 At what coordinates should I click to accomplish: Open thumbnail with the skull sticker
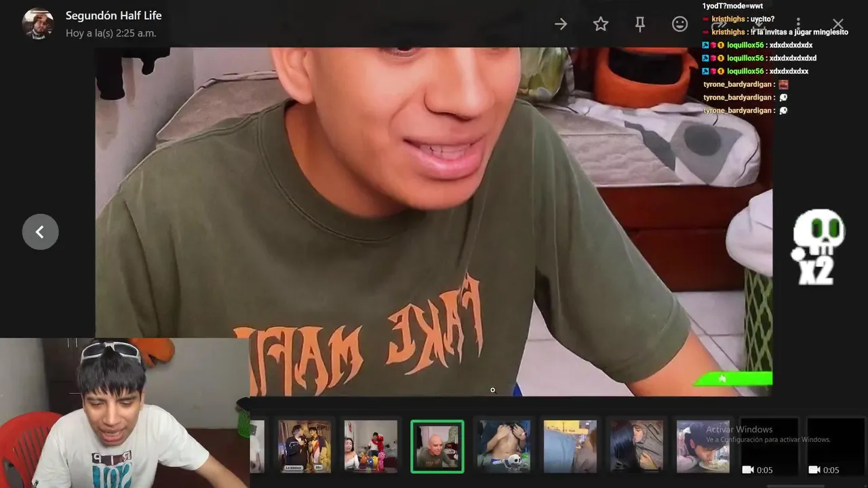click(504, 446)
